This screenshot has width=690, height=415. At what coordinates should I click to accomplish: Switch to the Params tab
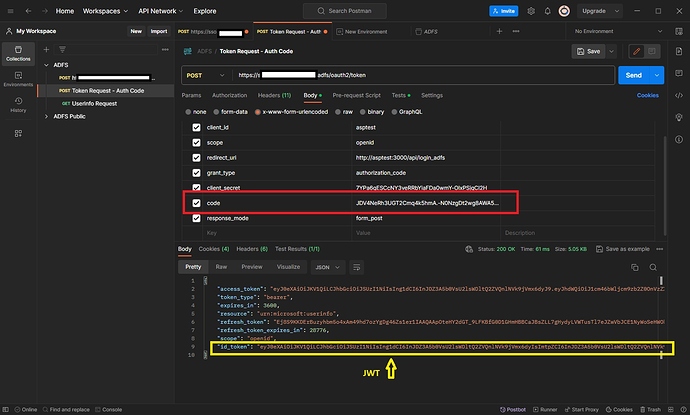click(191, 95)
